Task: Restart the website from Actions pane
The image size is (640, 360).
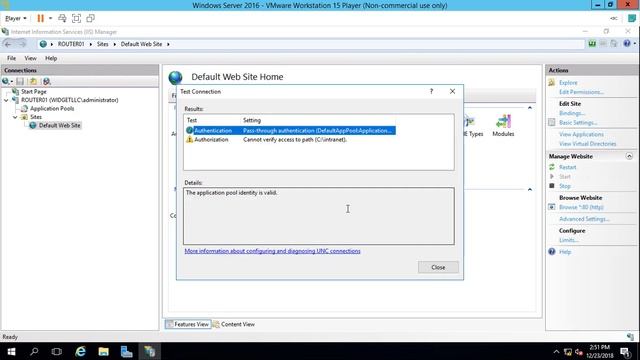Action: [567, 167]
